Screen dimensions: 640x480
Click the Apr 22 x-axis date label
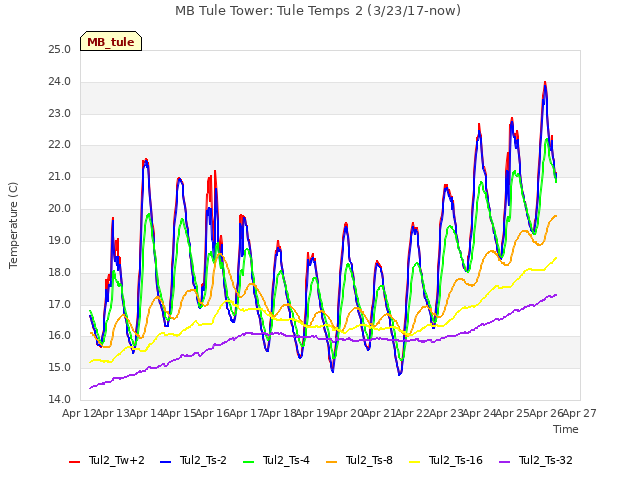pyautogui.click(x=413, y=413)
